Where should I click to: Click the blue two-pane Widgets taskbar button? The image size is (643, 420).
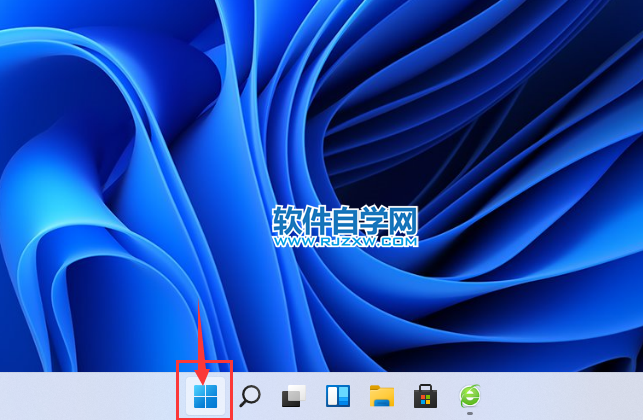click(x=338, y=396)
